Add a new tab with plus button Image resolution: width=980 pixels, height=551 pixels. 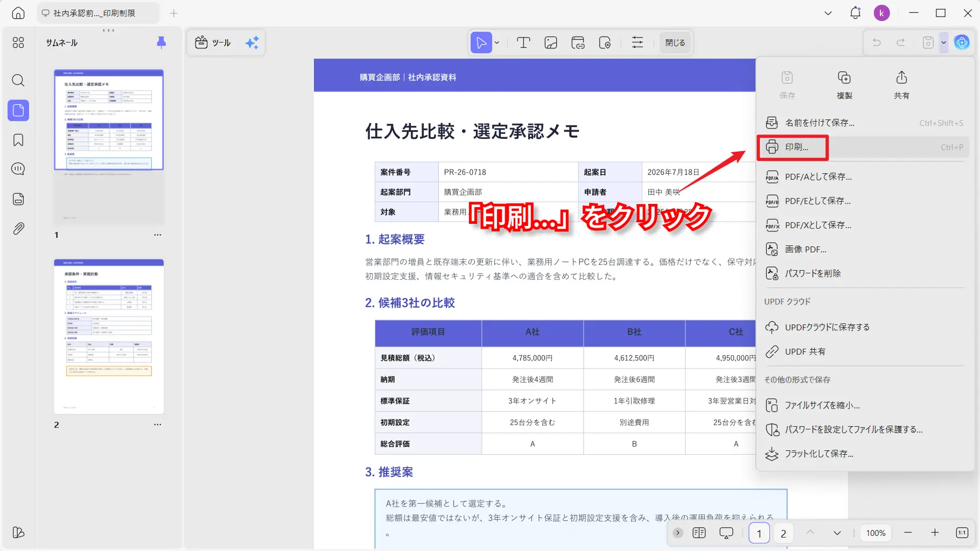173,13
